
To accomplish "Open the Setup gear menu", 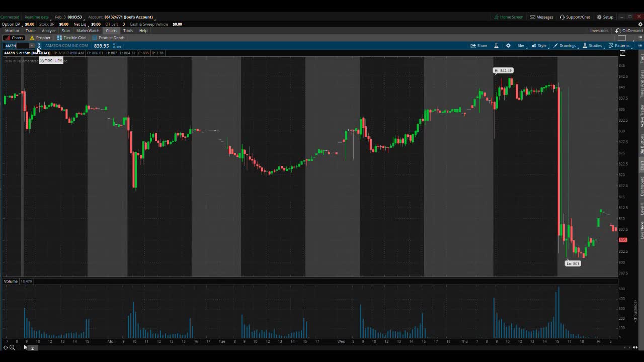I will [x=605, y=17].
